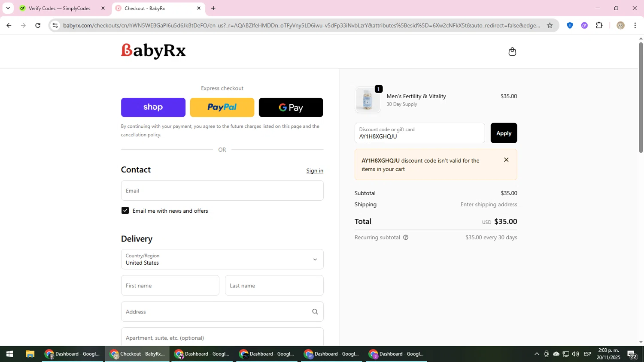Open the tab search dropdown arrow
The height and width of the screenshot is (362, 644).
[8, 8]
